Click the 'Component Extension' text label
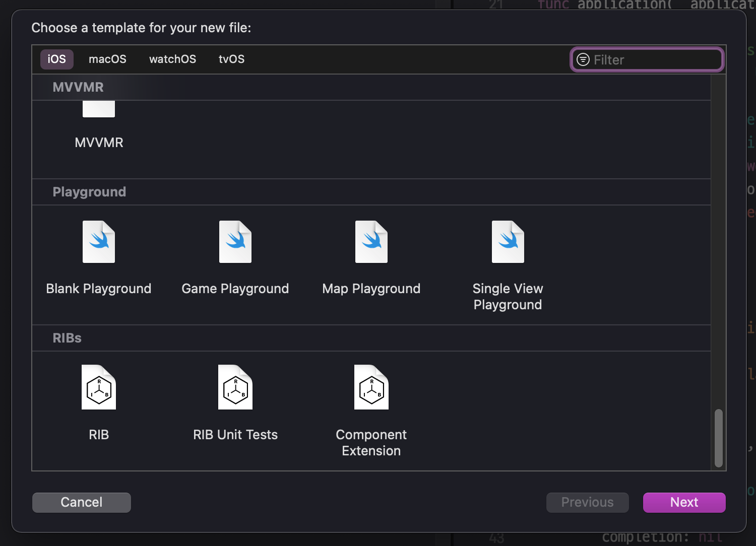 pos(371,443)
